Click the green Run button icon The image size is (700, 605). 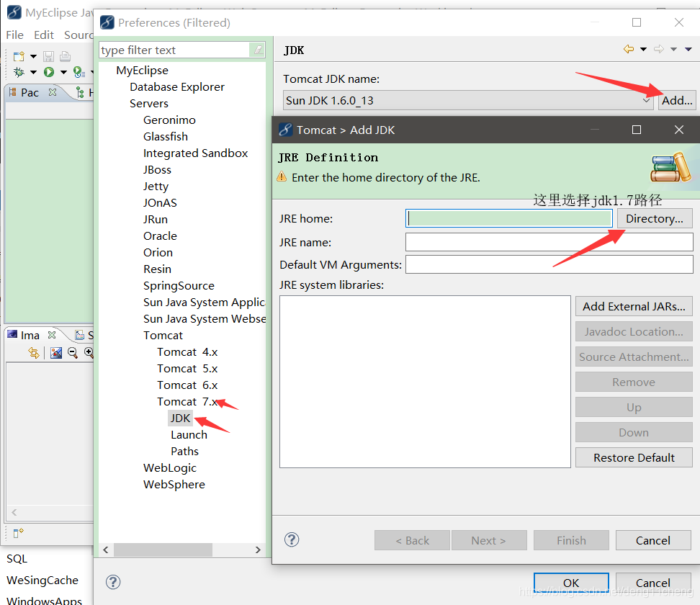pyautogui.click(x=49, y=72)
